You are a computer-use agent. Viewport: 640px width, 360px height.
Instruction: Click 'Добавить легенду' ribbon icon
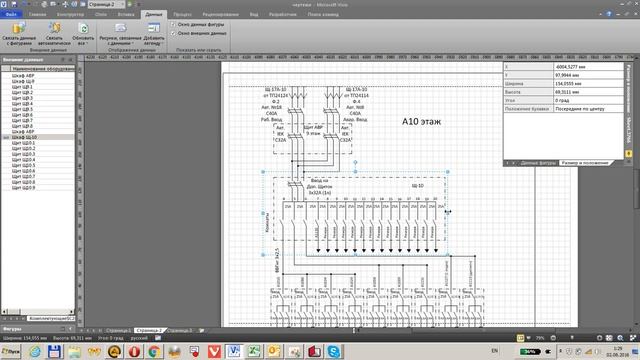tap(154, 34)
